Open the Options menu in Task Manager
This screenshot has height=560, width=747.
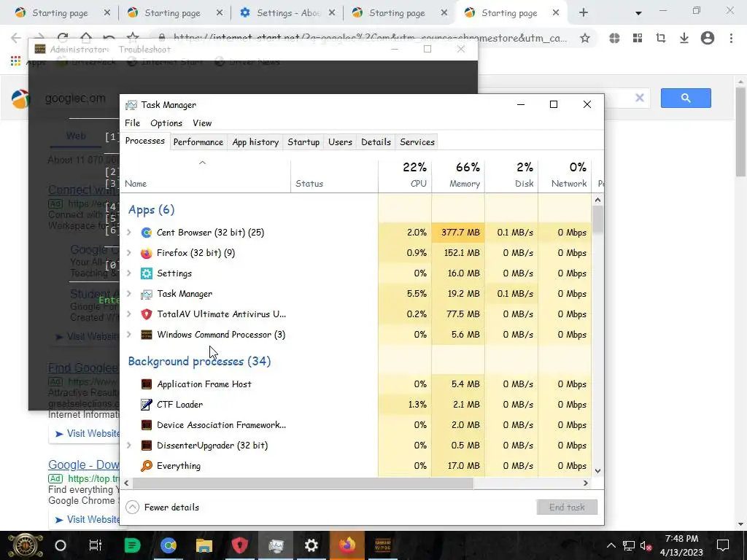coord(166,122)
